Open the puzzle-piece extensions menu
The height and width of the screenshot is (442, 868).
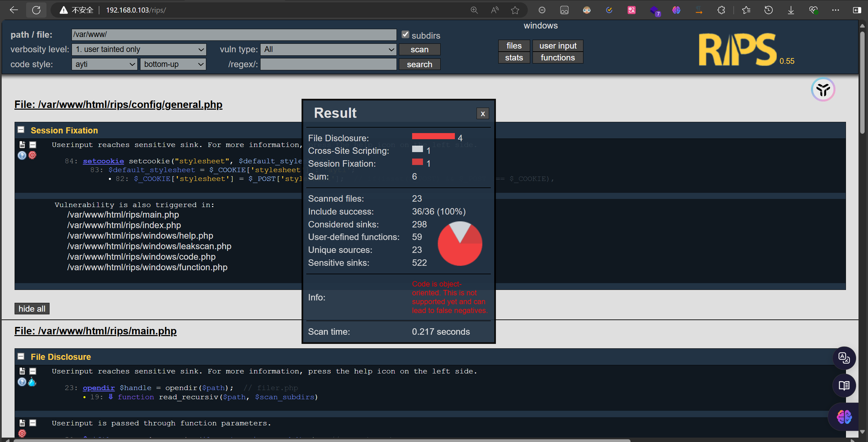[721, 10]
